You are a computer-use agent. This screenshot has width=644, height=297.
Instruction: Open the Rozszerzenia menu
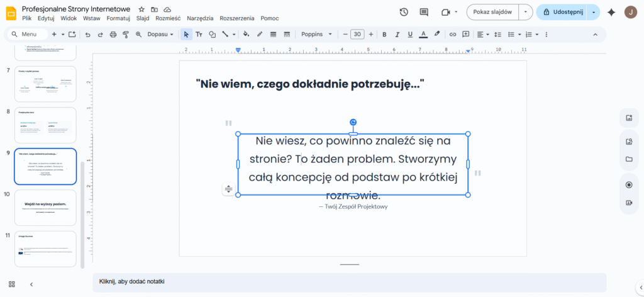pyautogui.click(x=237, y=18)
